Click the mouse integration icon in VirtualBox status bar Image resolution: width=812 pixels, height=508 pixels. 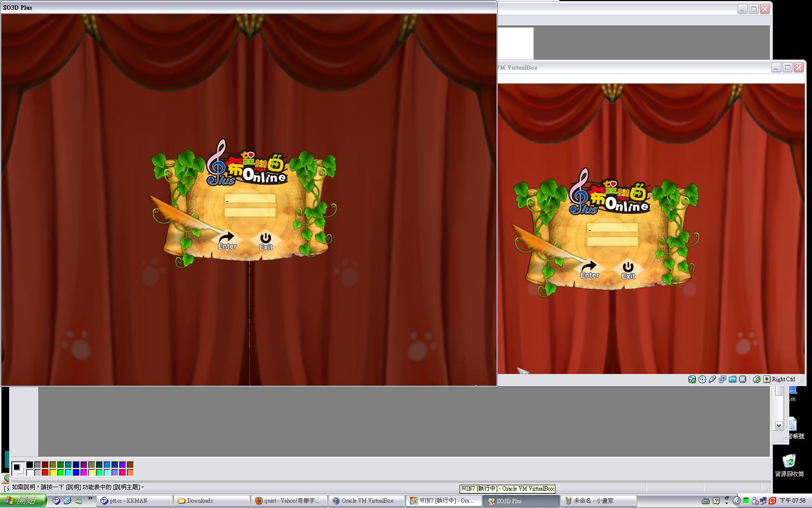click(757, 379)
